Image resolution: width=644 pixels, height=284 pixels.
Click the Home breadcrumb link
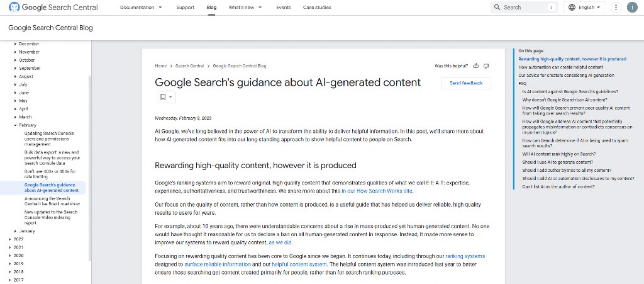click(160, 65)
